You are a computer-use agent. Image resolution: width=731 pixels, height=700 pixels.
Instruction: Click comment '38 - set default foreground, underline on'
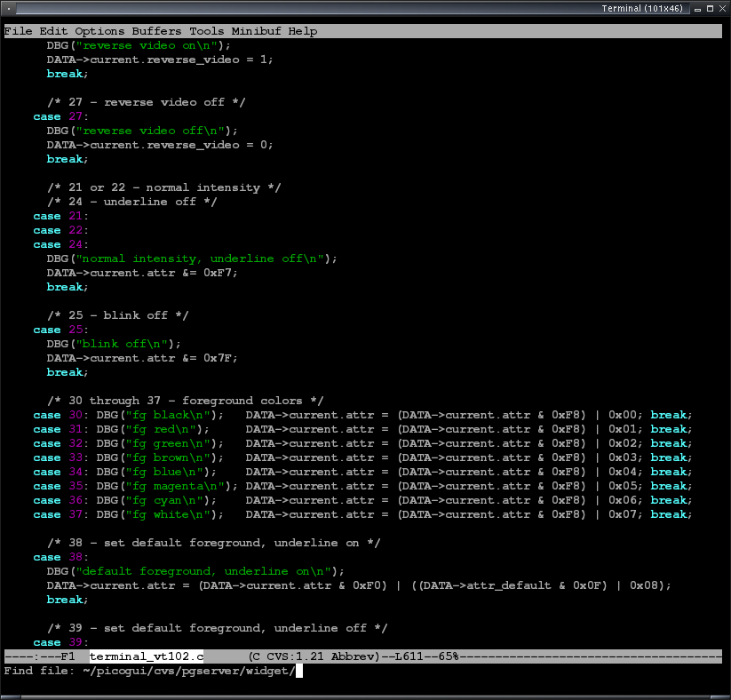pyautogui.click(x=213, y=543)
